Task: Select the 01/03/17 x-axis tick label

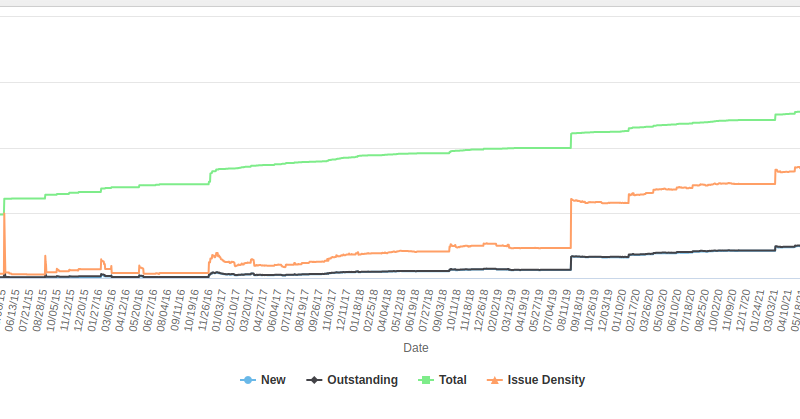Action: tap(220, 310)
